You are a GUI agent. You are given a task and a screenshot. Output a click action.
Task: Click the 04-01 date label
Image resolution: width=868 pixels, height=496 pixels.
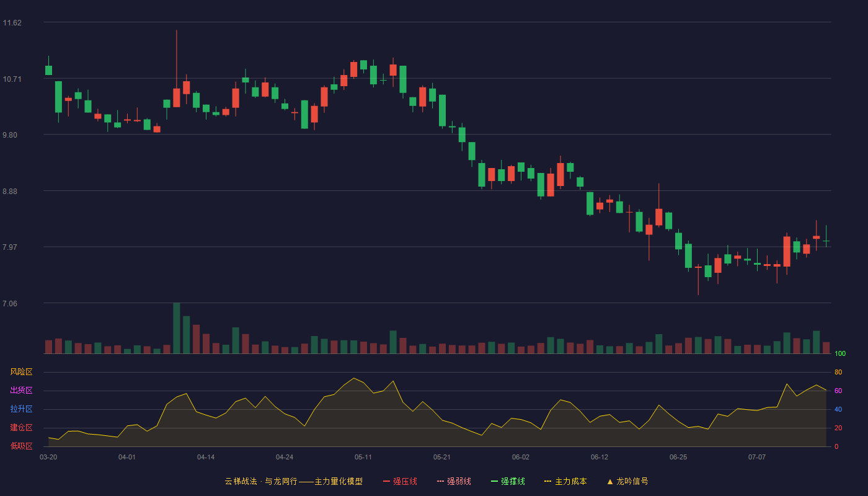point(127,457)
